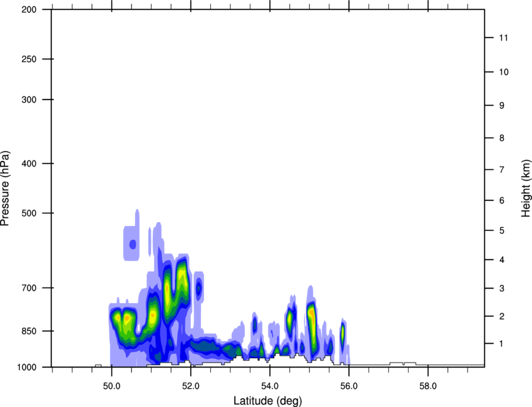Click the 'Latitude (deg)' axis title
The width and height of the screenshot is (532, 407).
pos(268,401)
